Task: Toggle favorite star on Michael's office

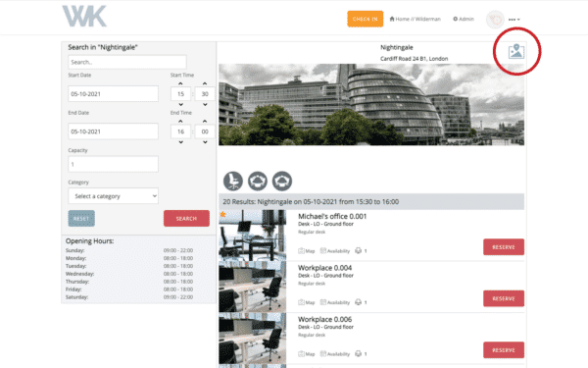Action: click(x=222, y=214)
